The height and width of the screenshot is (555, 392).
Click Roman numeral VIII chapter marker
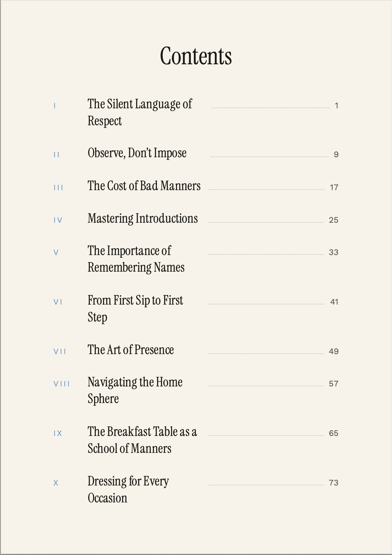coord(62,384)
